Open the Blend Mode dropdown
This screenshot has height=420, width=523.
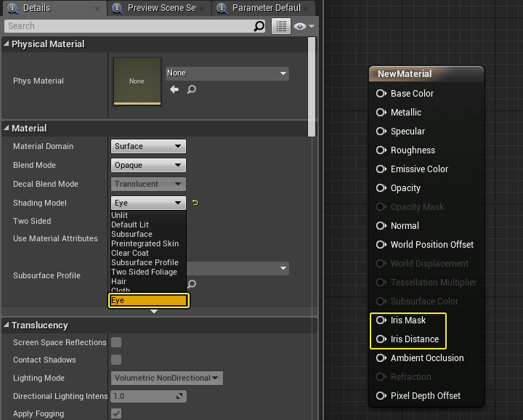tap(148, 165)
